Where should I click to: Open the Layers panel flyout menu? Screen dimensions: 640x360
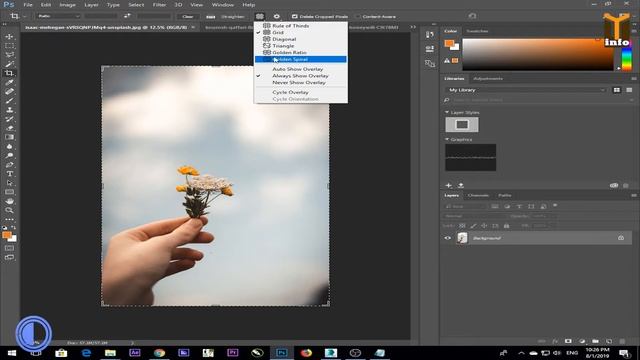click(634, 196)
